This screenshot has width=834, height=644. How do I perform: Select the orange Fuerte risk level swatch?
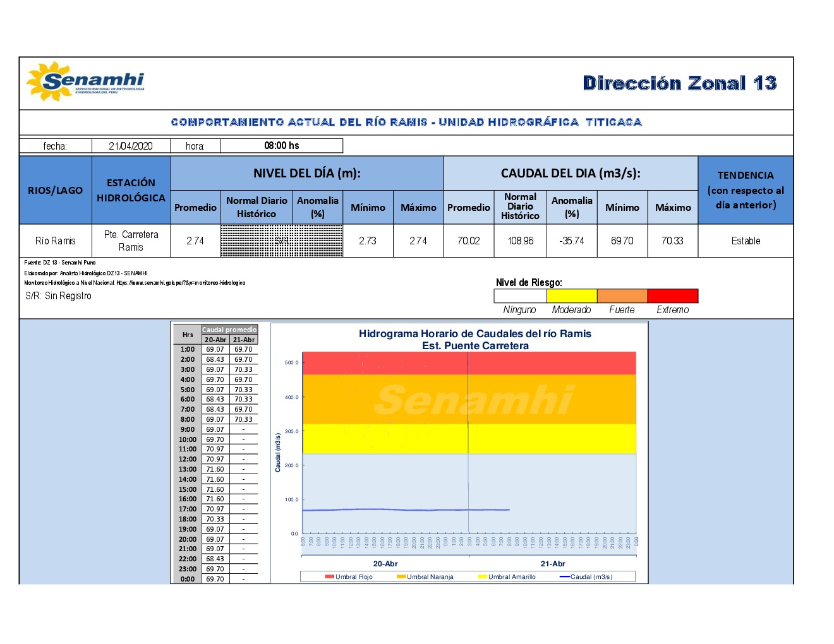click(x=622, y=295)
